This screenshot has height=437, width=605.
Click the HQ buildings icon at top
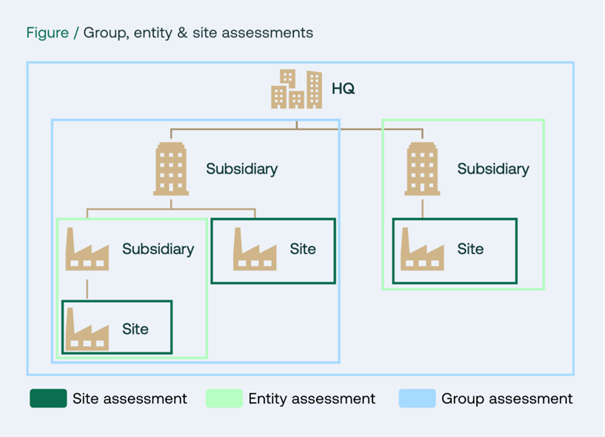point(296,89)
